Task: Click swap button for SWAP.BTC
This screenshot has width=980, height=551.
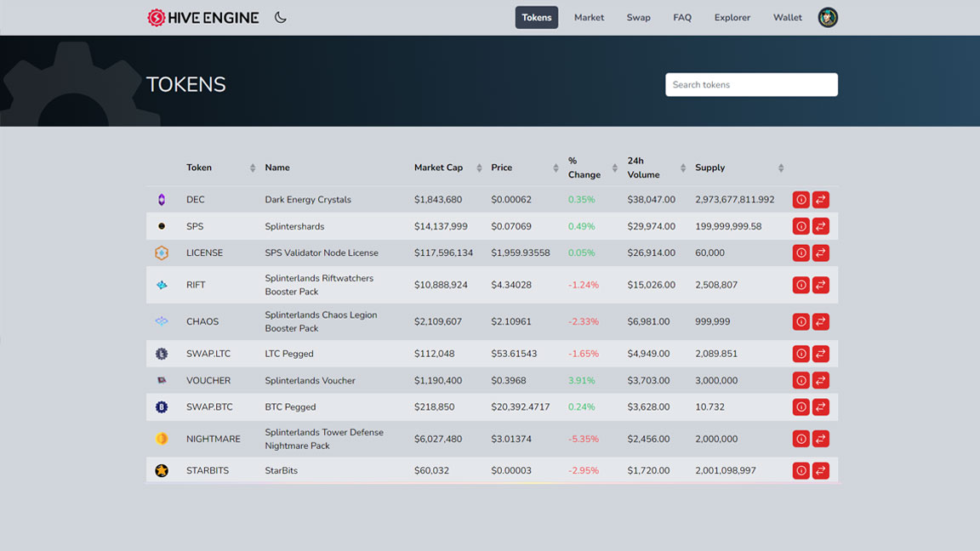Action: tap(821, 406)
